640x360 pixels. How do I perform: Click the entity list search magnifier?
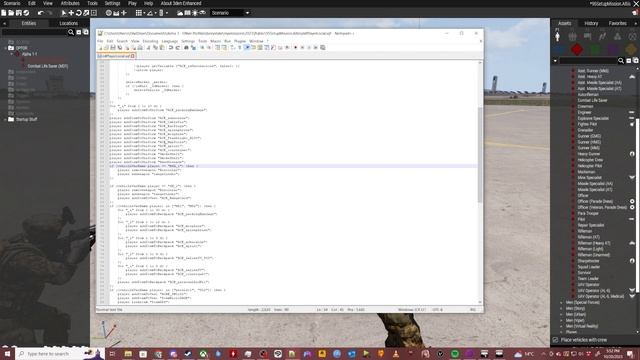pos(71,32)
